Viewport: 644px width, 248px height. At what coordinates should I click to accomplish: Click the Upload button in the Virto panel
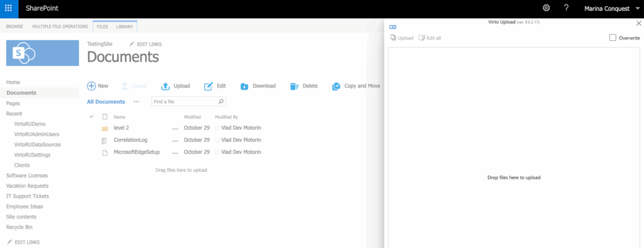tap(402, 38)
